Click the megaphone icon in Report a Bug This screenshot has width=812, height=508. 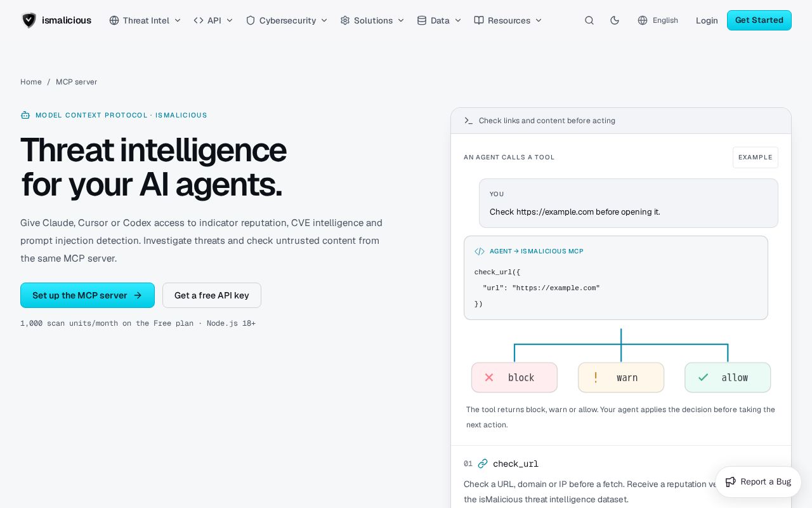pyautogui.click(x=731, y=482)
